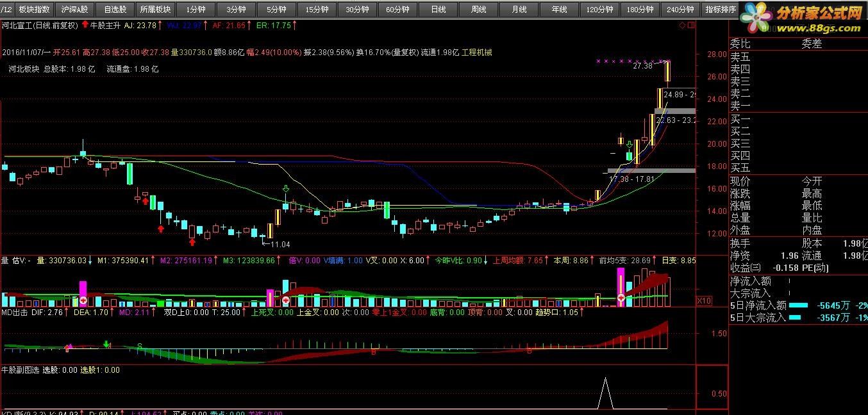Screen dimensions: 868x415
Task: Click the gray 17.38 - 17.81 gap bar
Action: (x=651, y=170)
